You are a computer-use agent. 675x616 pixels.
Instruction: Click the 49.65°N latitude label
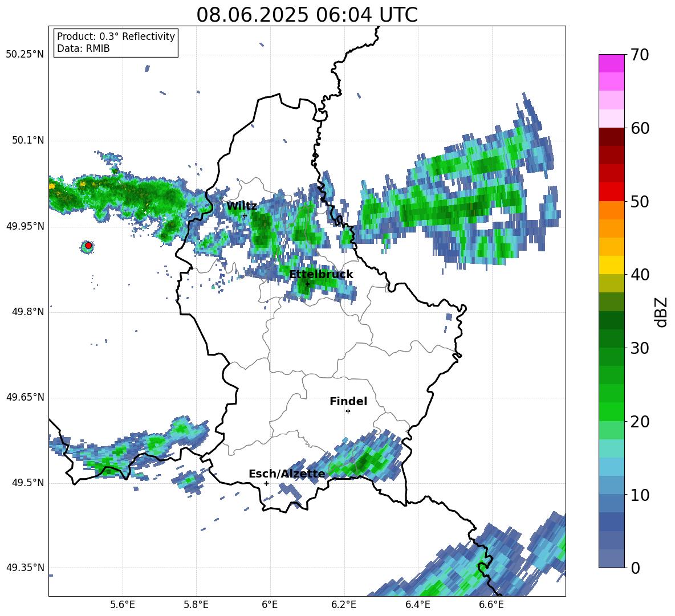pos(25,397)
